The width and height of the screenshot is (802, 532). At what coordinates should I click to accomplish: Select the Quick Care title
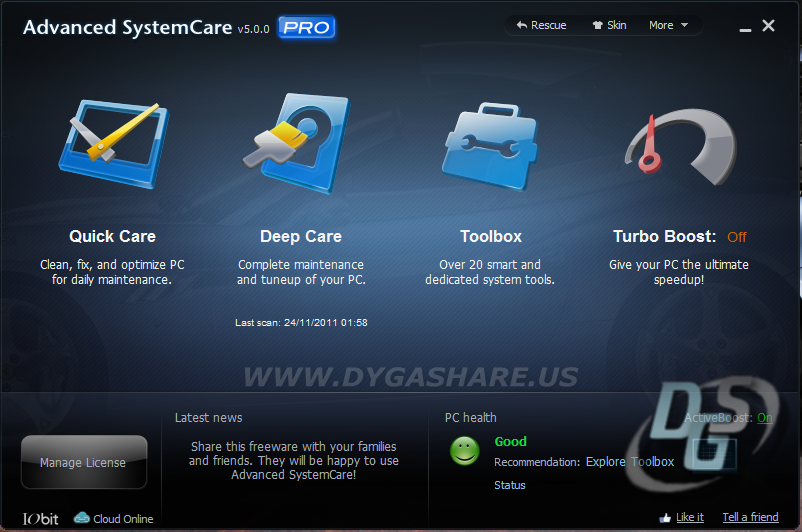coord(113,236)
